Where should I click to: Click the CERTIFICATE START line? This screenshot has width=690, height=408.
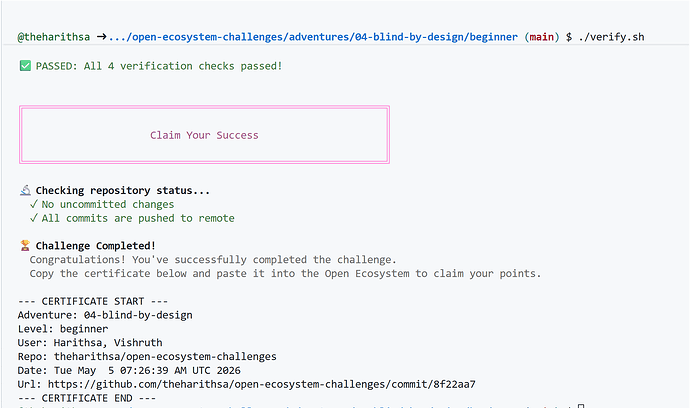93,301
